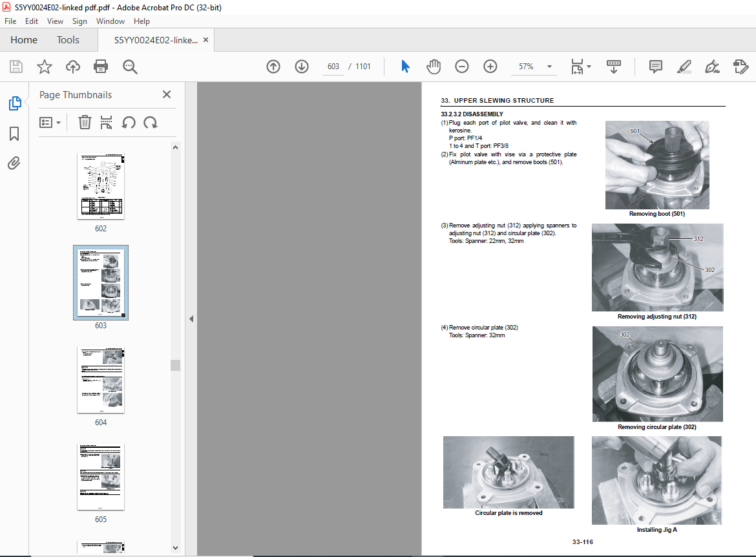This screenshot has width=756, height=557.
Task: Click the thumbnails scrollbar thumb
Action: 176,365
